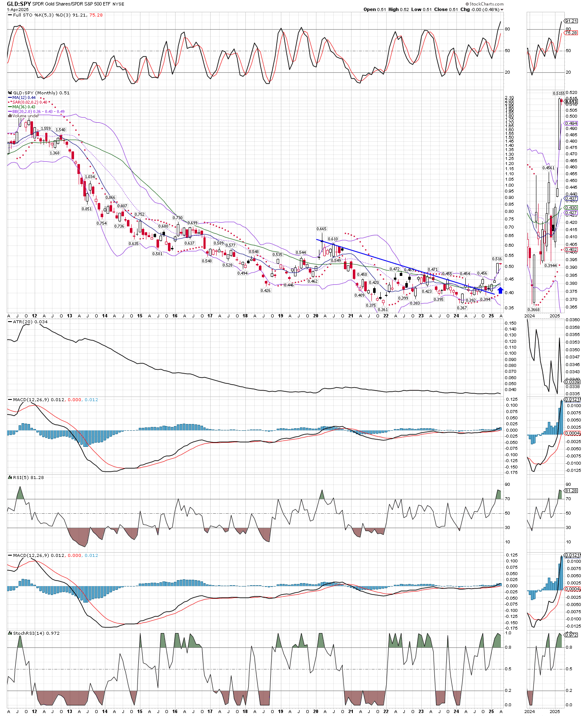Click the candlestick icon beside GLD:SPY (Monthly)
This screenshot has width=588, height=716.
(x=10, y=93)
